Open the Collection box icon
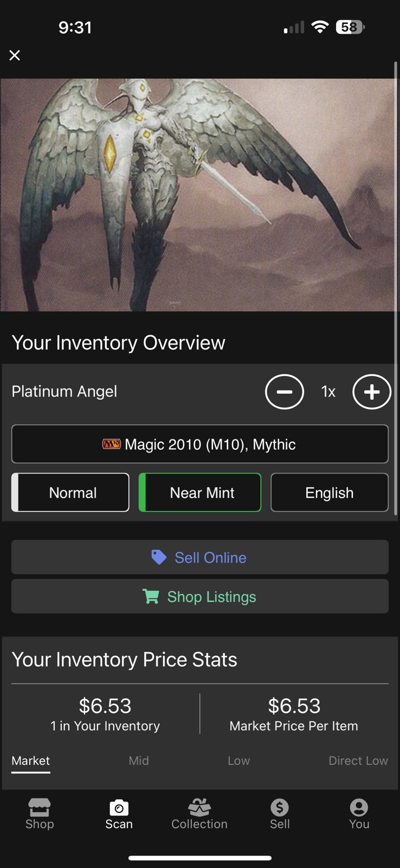 199,807
